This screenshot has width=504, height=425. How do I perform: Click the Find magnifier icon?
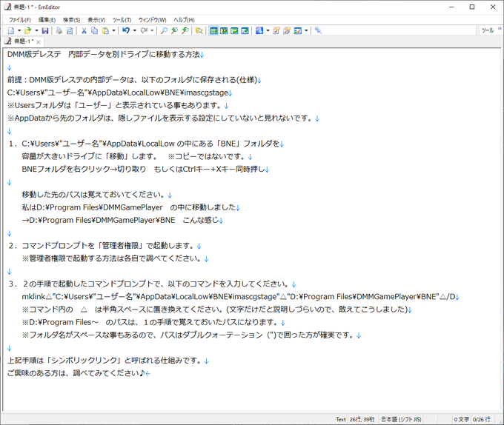[x=164, y=30]
